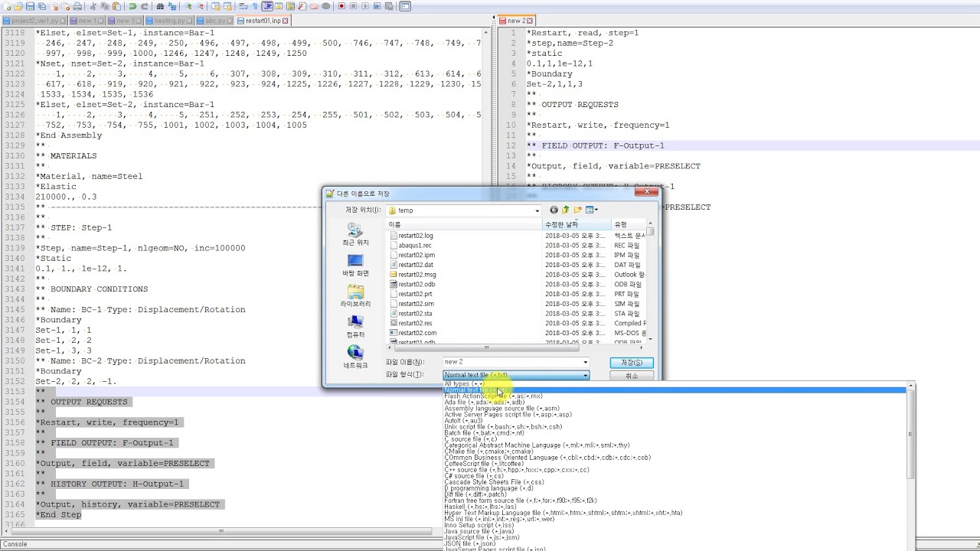Image resolution: width=980 pixels, height=551 pixels.
Task: Click the Save All toolbar icon
Action: click(x=43, y=6)
